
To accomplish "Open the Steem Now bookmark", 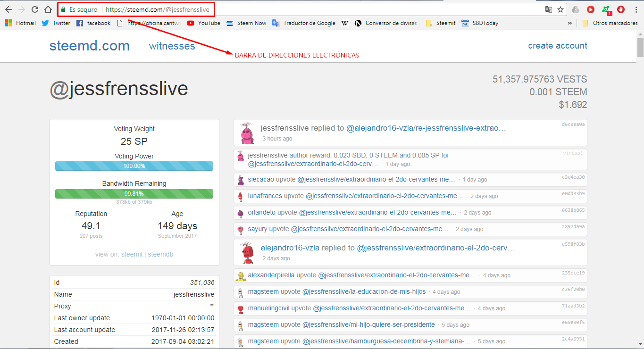I will [x=246, y=23].
